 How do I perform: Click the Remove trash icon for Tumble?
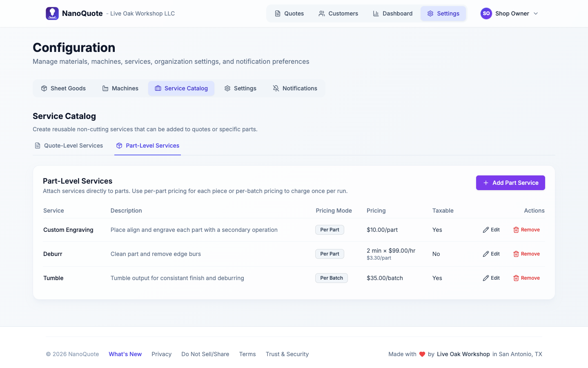(516, 278)
